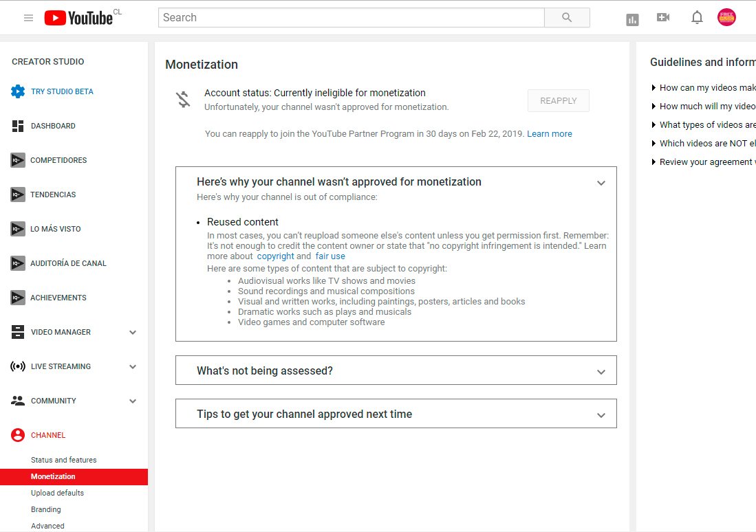The height and width of the screenshot is (532, 756).
Task: Click the "Video games and computer software" item
Action: (311, 322)
